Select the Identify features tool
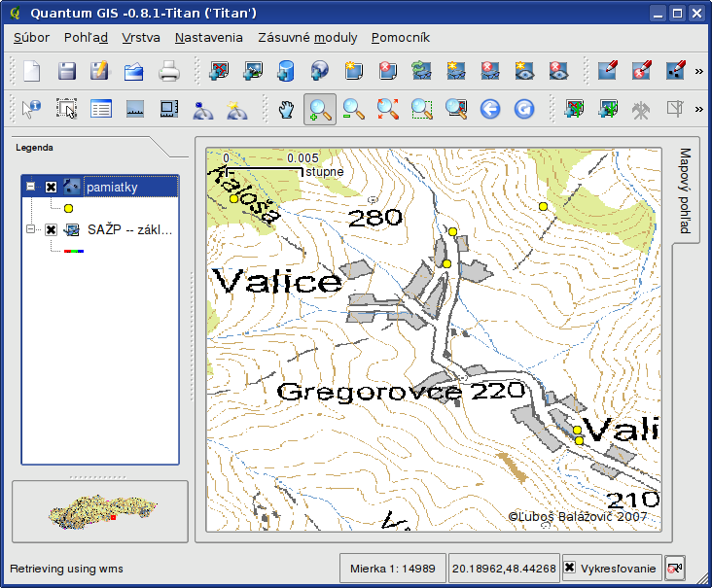This screenshot has height=588, width=712. [x=32, y=109]
